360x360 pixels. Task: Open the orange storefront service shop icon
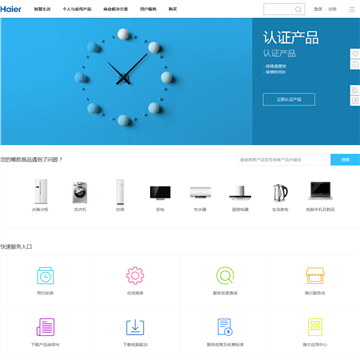315,275
